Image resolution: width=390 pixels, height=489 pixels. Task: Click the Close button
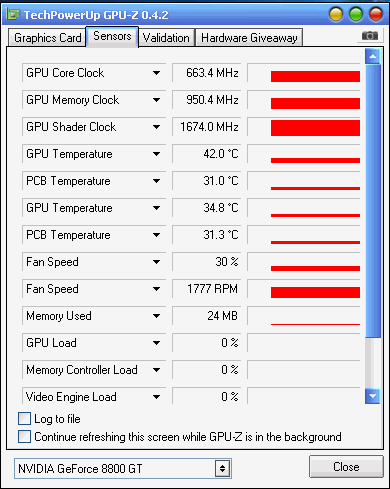(346, 467)
